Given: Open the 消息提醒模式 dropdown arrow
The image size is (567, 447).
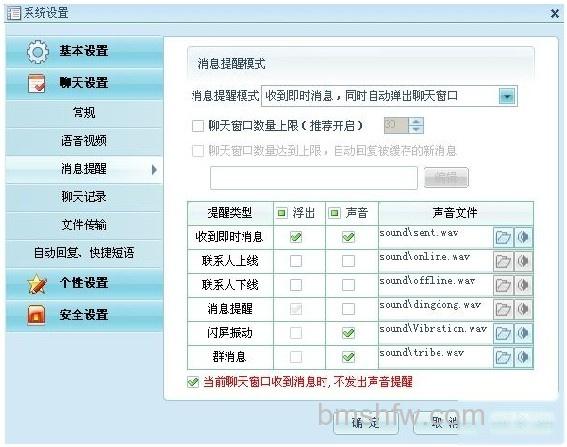Looking at the screenshot, I should [x=507, y=97].
